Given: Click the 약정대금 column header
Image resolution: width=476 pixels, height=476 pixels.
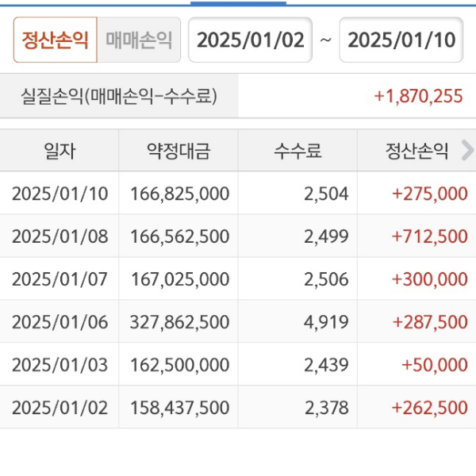Looking at the screenshot, I should (x=178, y=151).
